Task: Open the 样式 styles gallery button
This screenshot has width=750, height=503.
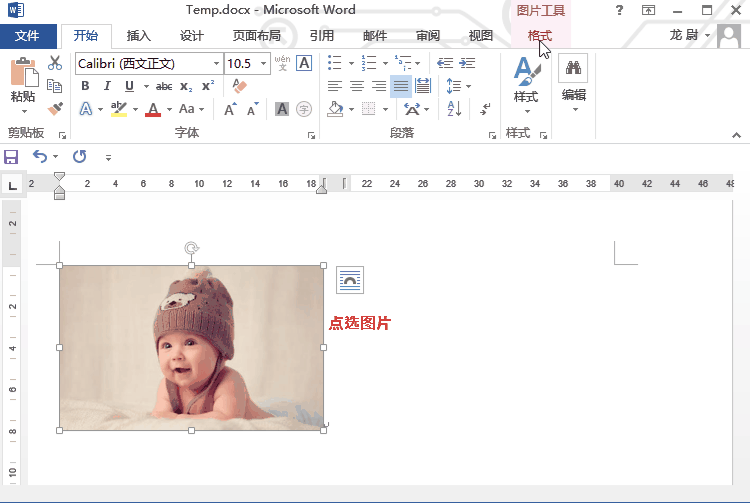Action: (x=526, y=82)
